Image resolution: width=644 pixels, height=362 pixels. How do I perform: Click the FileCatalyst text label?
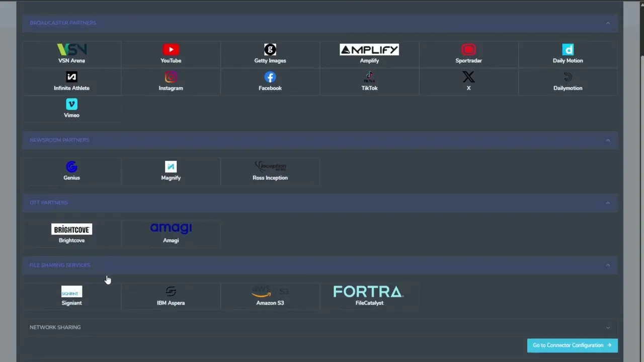[369, 303]
